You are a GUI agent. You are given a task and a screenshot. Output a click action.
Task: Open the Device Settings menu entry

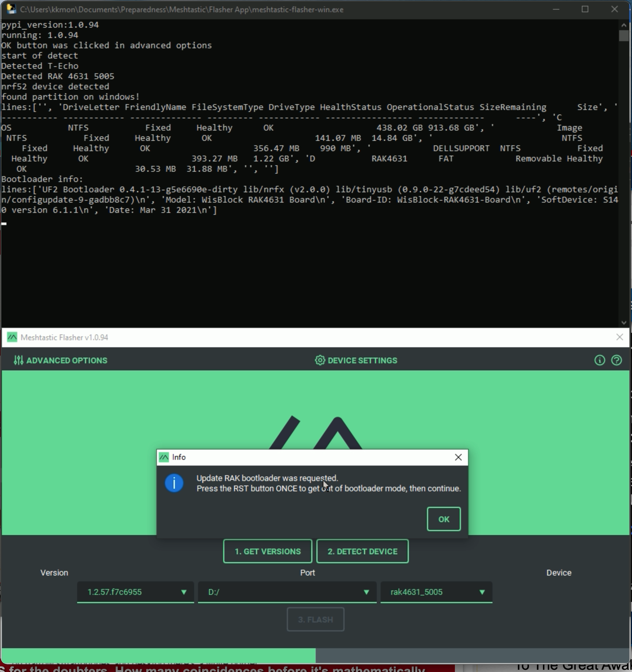[x=362, y=360]
